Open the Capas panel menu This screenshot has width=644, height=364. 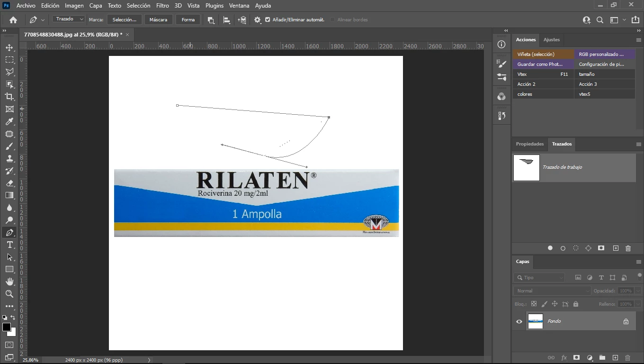tap(638, 262)
